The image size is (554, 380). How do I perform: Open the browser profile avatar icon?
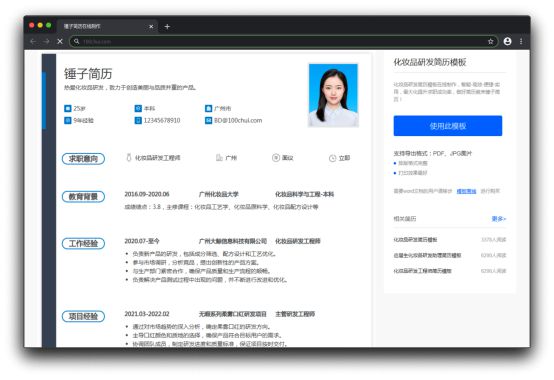(507, 41)
